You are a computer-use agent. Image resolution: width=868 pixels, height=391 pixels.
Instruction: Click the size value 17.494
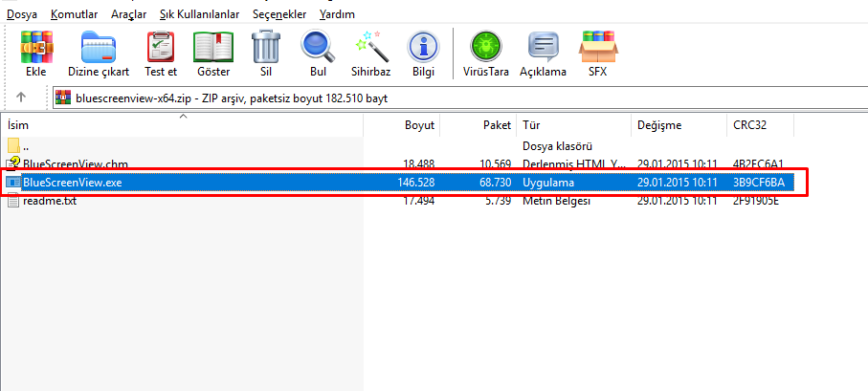418,201
